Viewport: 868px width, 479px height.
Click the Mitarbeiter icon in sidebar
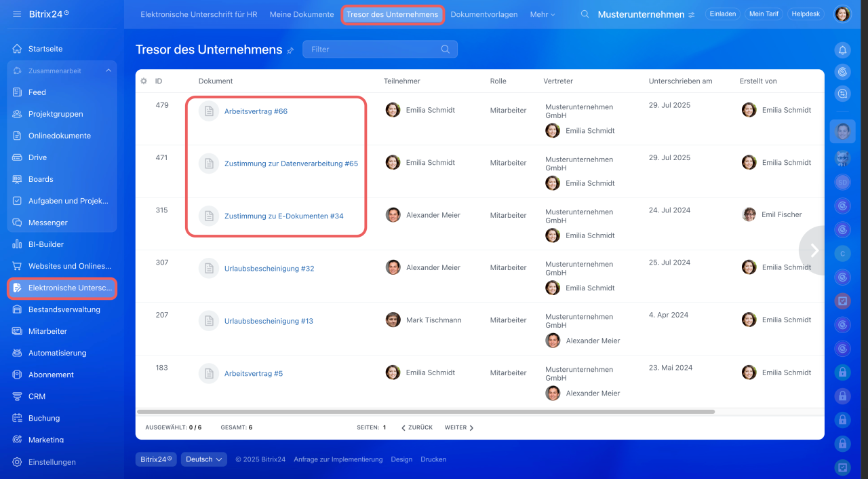(18, 331)
